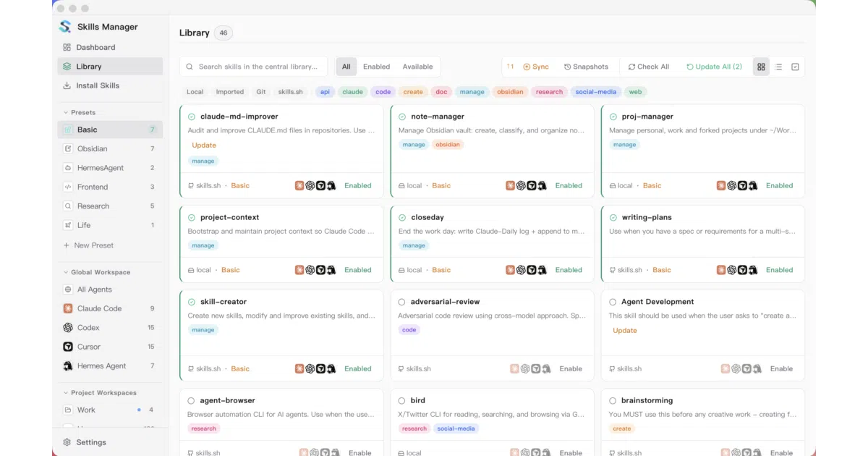The width and height of the screenshot is (868, 456).
Task: Select the Basic preset
Action: 110,130
